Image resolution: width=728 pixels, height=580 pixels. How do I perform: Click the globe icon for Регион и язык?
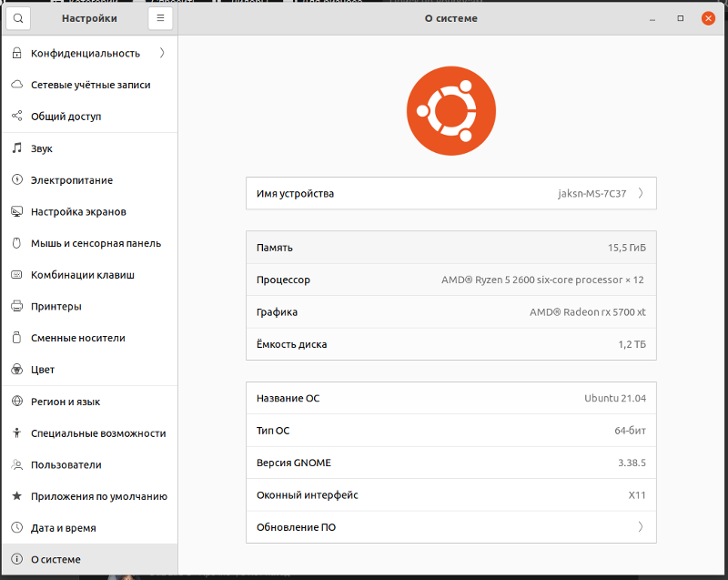click(16, 402)
